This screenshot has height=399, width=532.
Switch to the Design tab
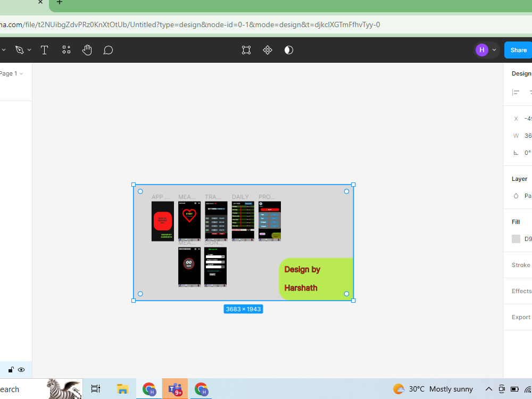click(x=521, y=73)
